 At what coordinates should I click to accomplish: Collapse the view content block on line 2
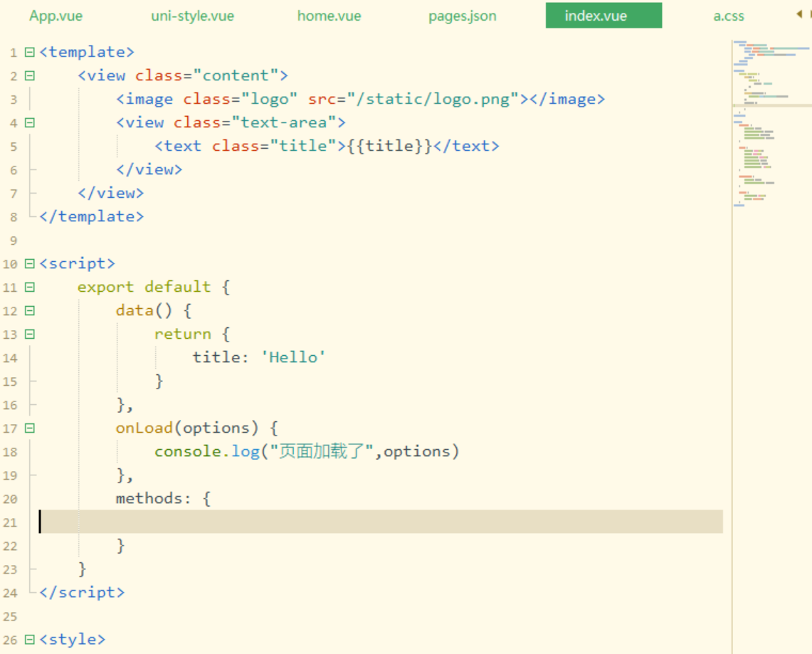pos(30,75)
